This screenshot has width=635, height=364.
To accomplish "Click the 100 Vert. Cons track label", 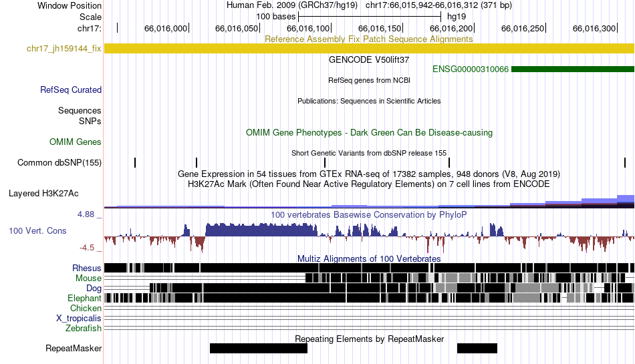I will click(37, 230).
